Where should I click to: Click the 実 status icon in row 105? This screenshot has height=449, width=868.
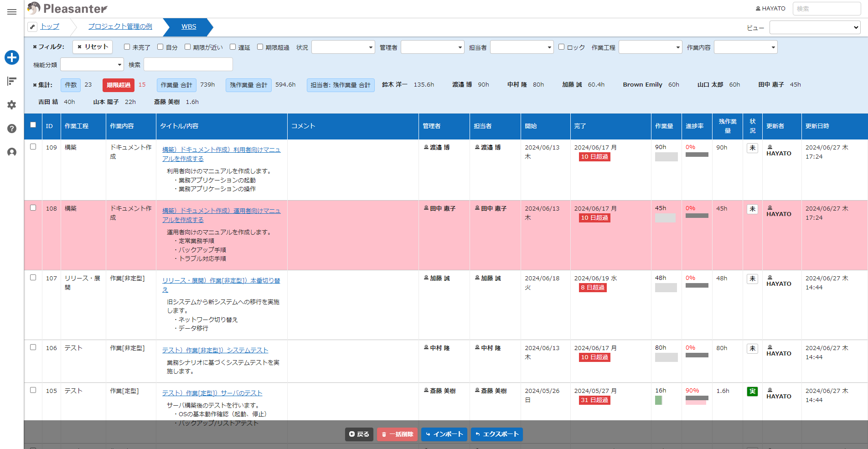coord(752,391)
